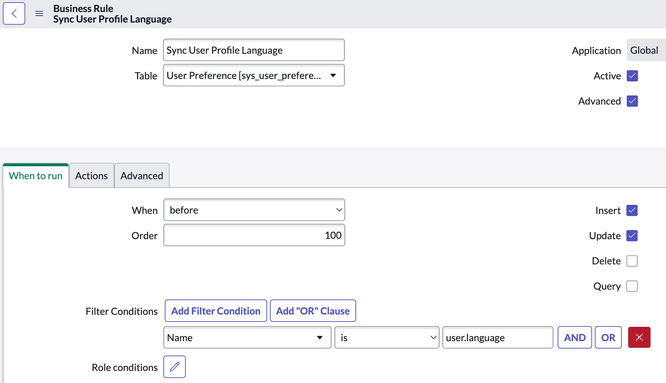Click into the Order field showing 100
The width and height of the screenshot is (666, 383).
pyautogui.click(x=254, y=235)
